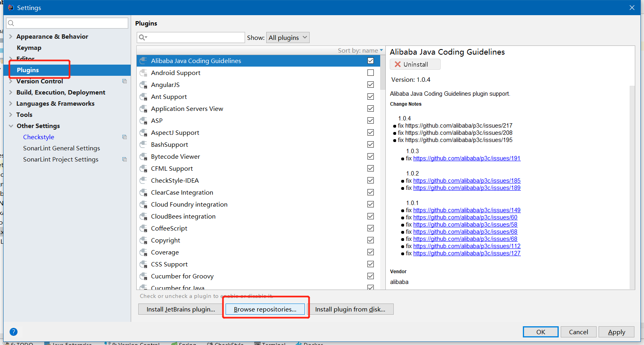
Task: Click Install JetBrains plugin button
Action: (x=181, y=309)
